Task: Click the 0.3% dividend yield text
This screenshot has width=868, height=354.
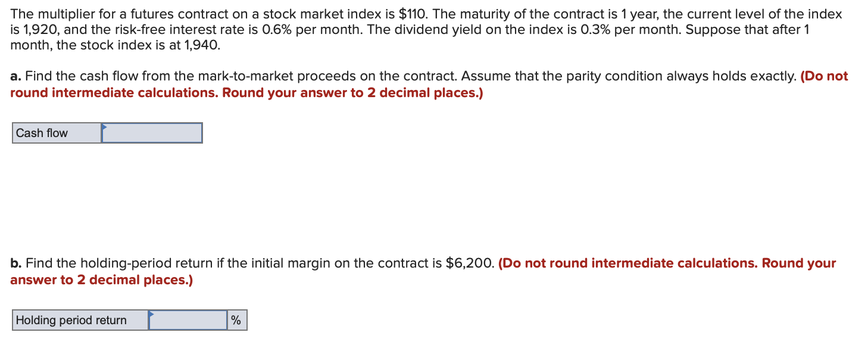Action: coord(597,29)
